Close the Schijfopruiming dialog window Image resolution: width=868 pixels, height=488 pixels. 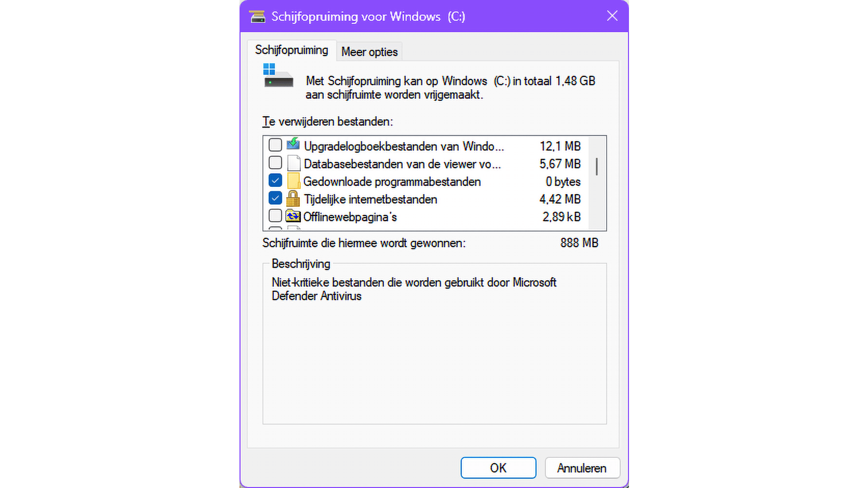pyautogui.click(x=612, y=16)
